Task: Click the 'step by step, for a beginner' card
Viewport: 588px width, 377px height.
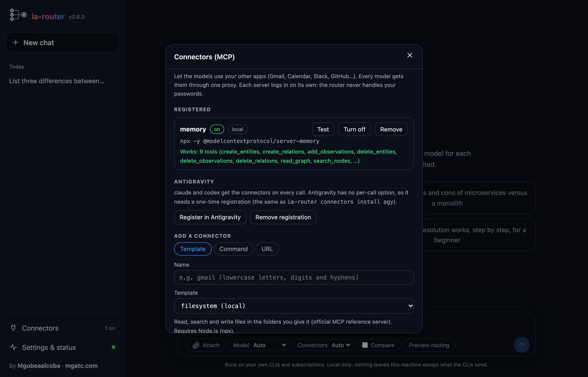Action: pos(479,235)
